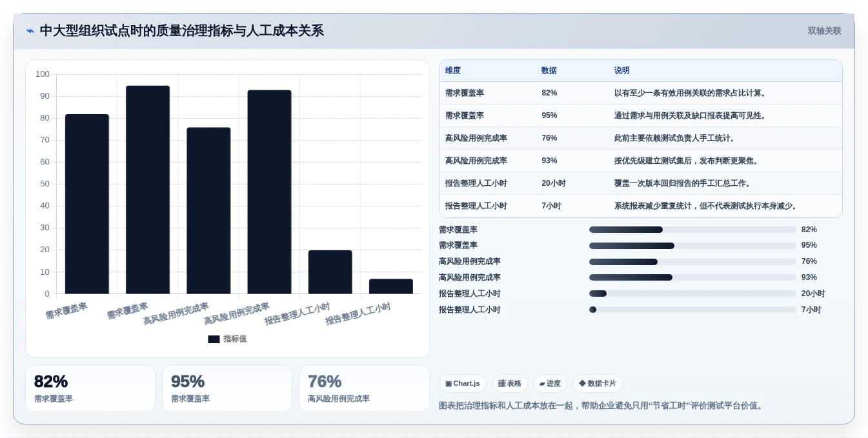Image resolution: width=868 pixels, height=438 pixels.
Task: Click the y-axis label 50
Action: point(45,184)
